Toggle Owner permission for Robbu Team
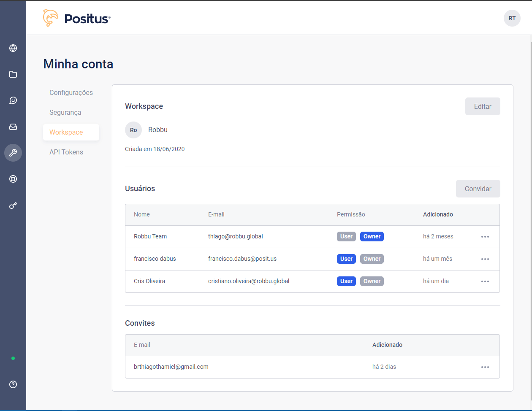 coord(372,236)
